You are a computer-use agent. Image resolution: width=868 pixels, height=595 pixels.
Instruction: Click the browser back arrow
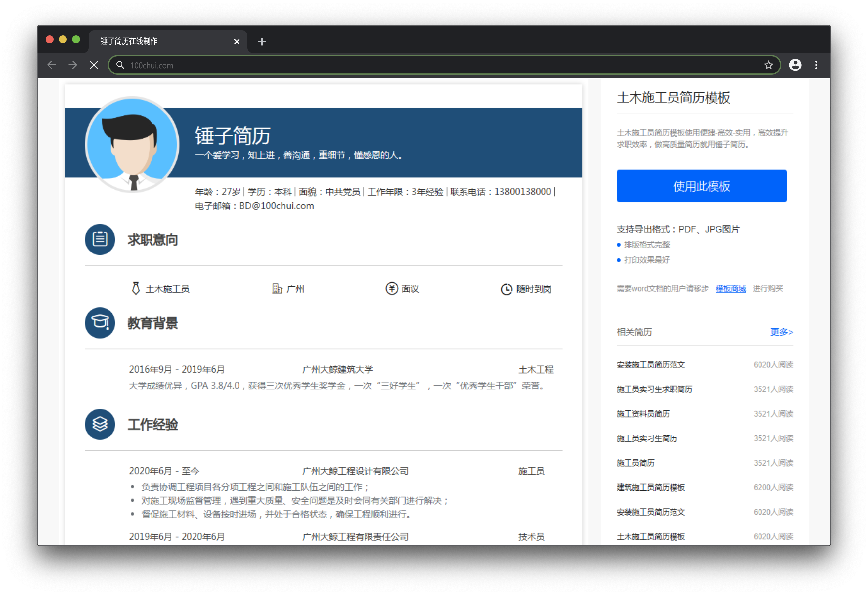[x=52, y=65]
